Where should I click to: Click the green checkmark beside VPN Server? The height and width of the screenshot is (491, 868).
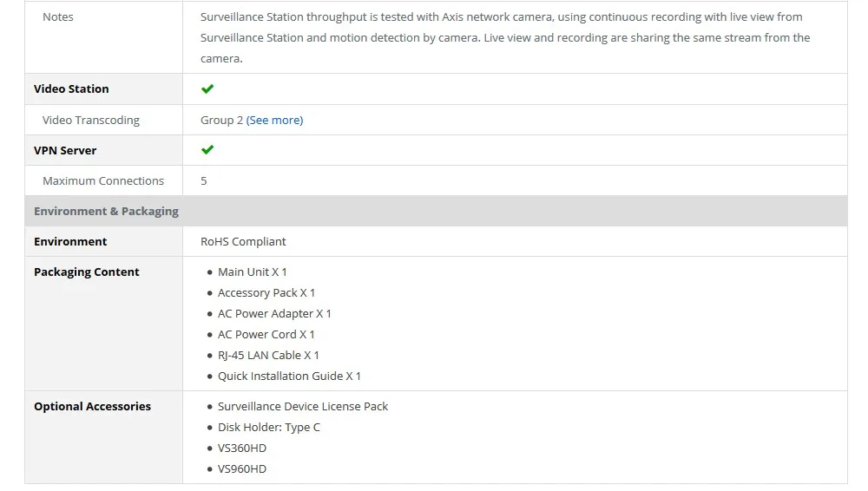(x=207, y=150)
